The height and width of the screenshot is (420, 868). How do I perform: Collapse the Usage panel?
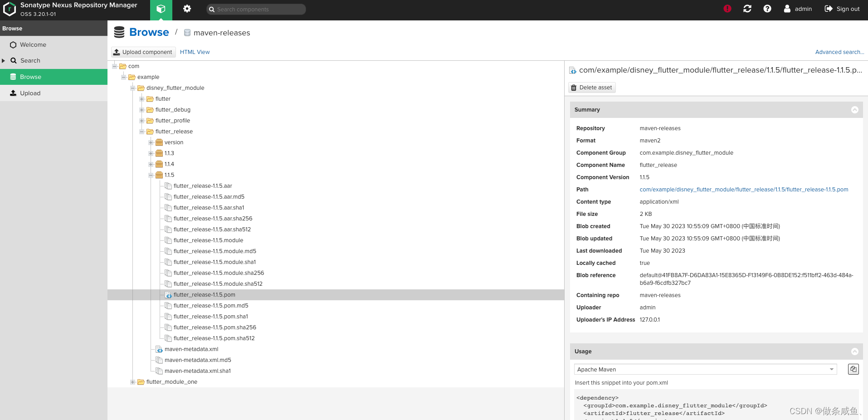[x=855, y=352]
